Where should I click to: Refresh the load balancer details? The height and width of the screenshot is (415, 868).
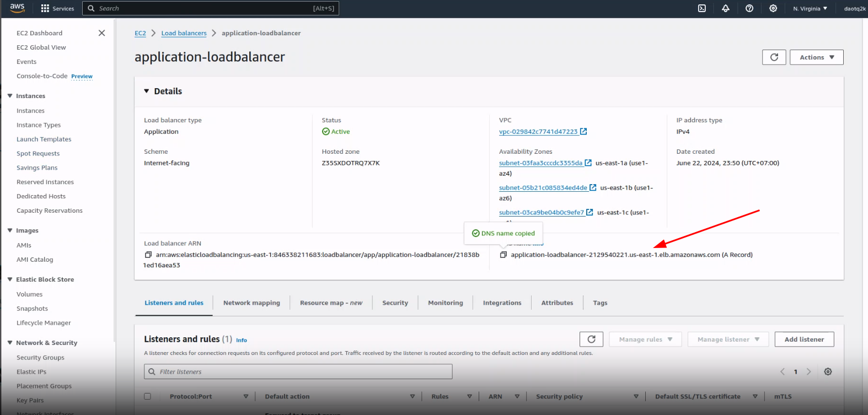[x=774, y=57]
